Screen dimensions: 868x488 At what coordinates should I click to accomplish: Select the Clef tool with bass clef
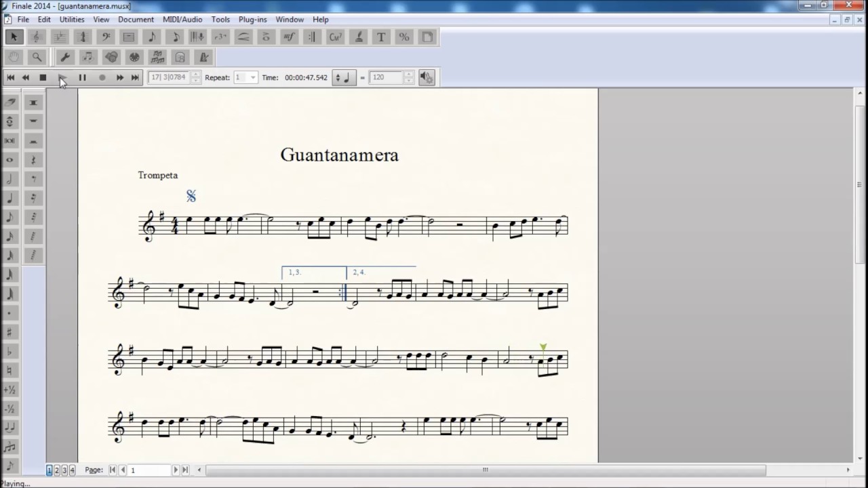click(x=106, y=37)
